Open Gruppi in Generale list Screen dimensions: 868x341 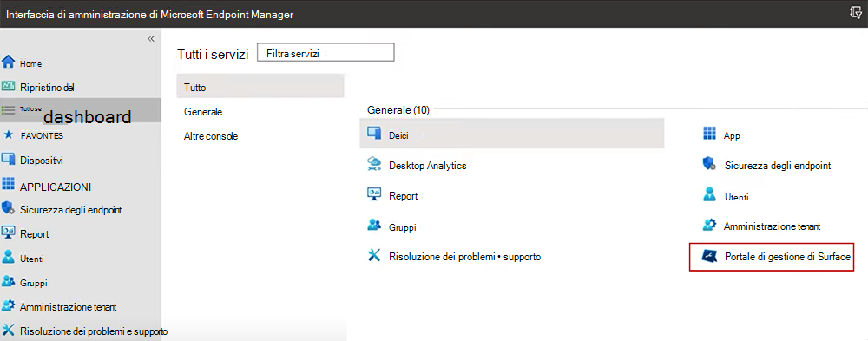point(402,227)
